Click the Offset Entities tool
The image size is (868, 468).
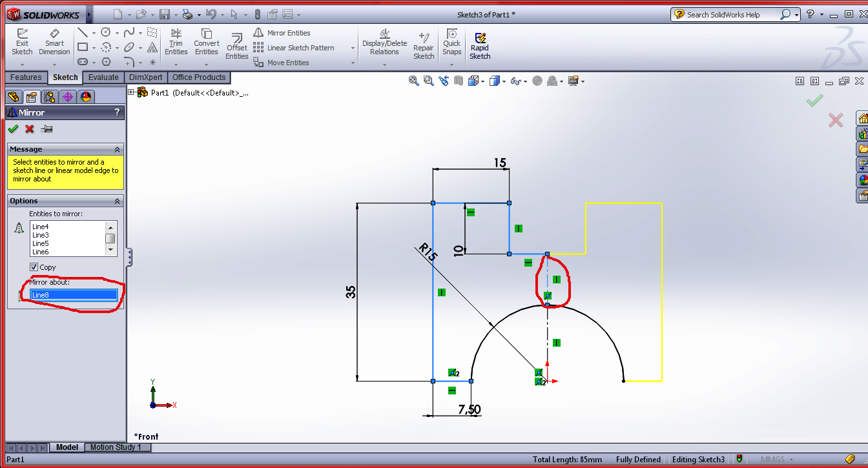pos(237,46)
